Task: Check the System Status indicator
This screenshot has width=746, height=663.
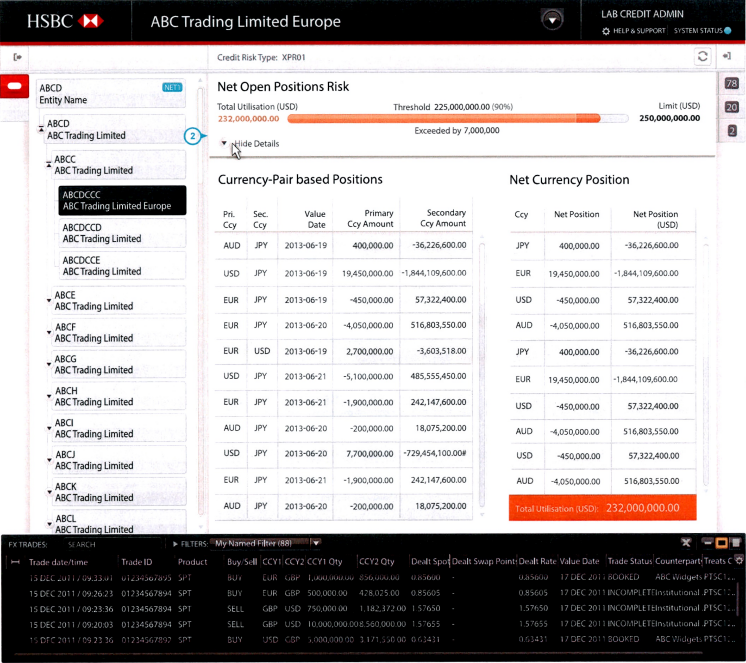Action: point(701,31)
